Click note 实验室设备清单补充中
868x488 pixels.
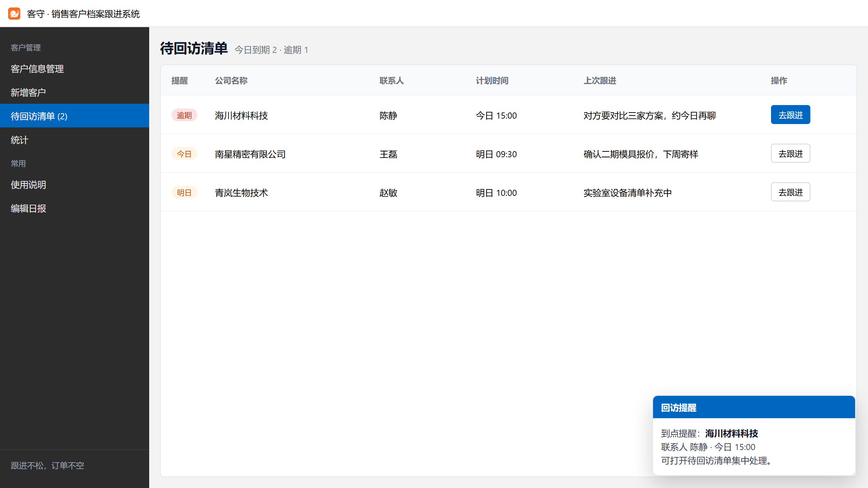tap(628, 193)
